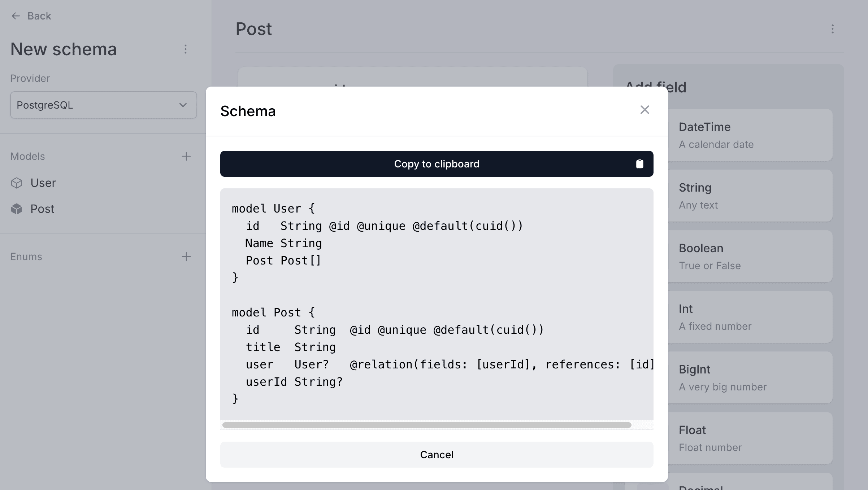This screenshot has width=868, height=490.
Task: Expand the Models section
Action: click(27, 156)
